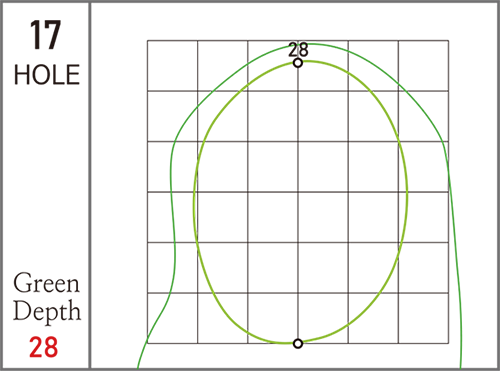Select the 28 label above the top marker
The image size is (500, 371).
point(298,50)
